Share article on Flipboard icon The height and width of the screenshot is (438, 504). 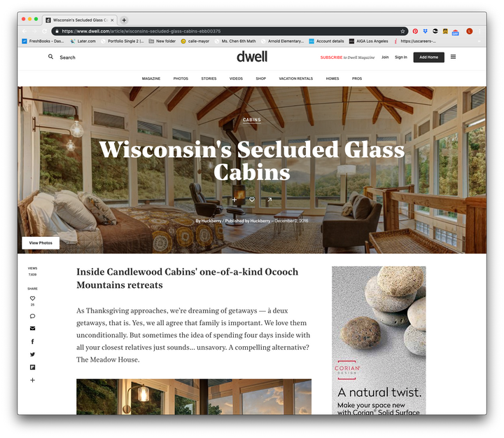pos(32,367)
